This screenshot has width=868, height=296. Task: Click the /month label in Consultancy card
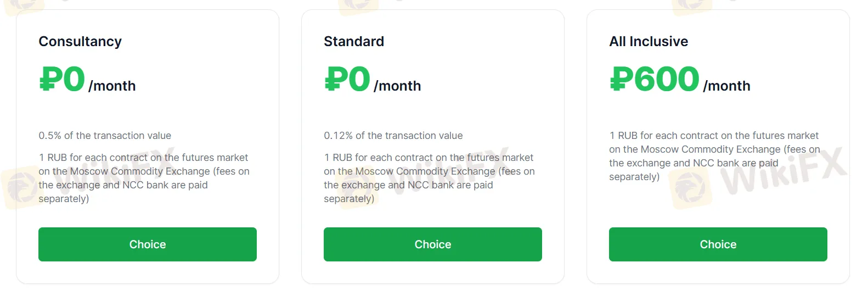point(112,86)
